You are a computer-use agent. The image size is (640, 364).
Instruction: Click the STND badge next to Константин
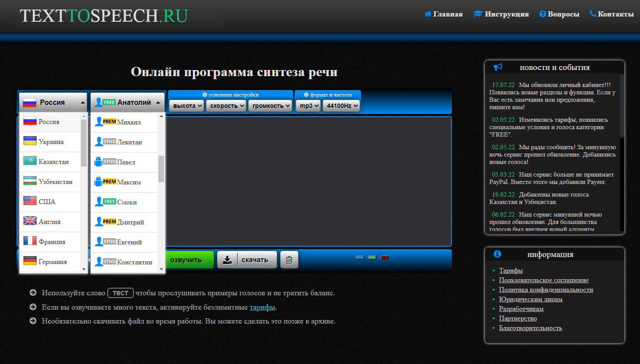pos(109,262)
